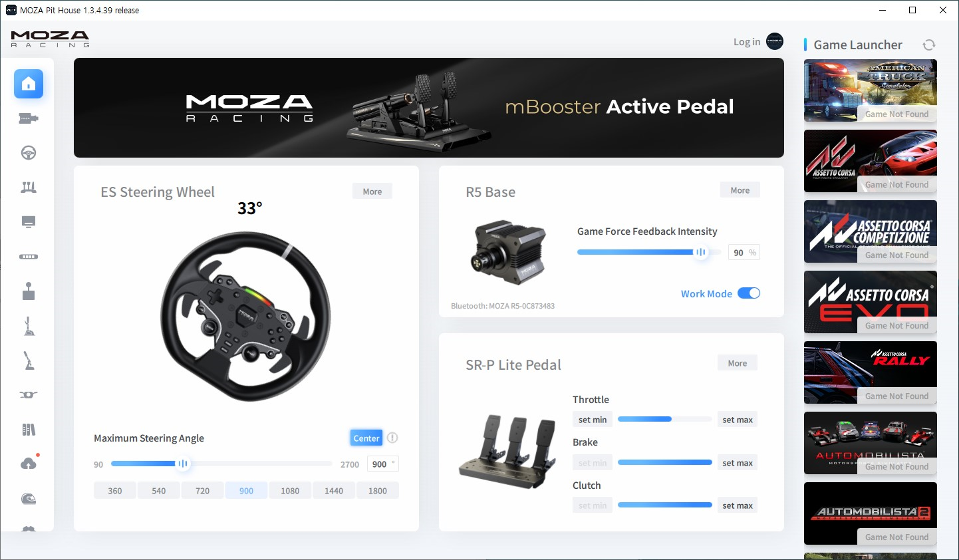959x560 pixels.
Task: Click the ES steering wheel image
Action: coord(245,316)
